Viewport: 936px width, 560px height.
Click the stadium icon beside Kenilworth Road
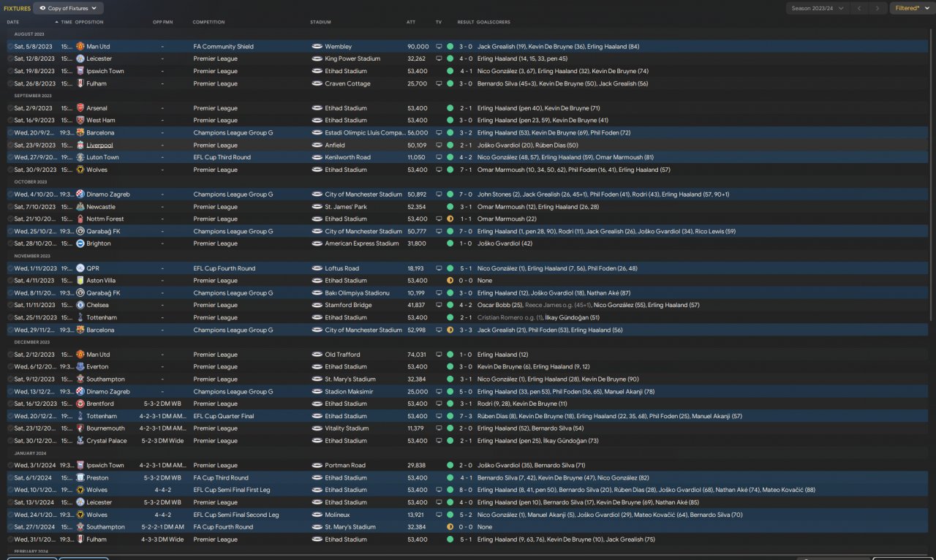[x=317, y=157]
